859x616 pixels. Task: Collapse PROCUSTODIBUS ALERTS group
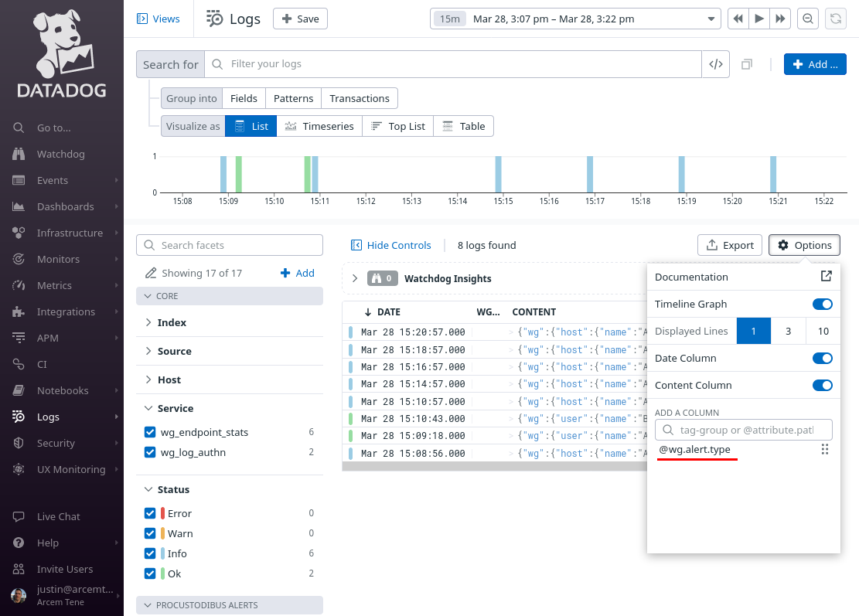click(x=230, y=605)
